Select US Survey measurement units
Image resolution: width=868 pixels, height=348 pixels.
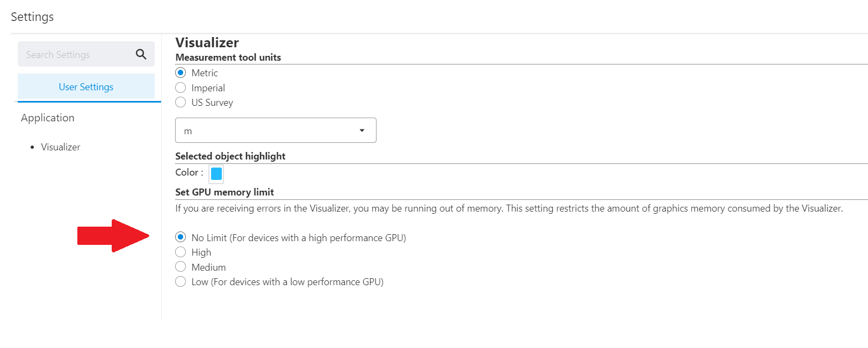[x=180, y=102]
